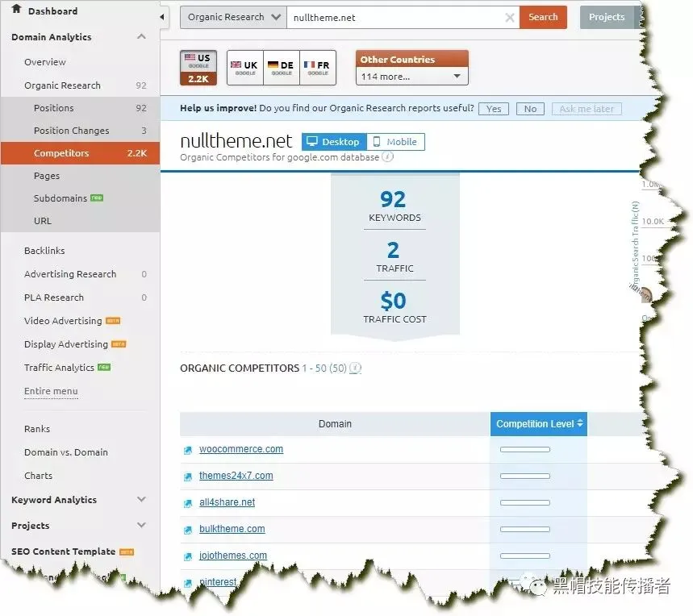Image resolution: width=693 pixels, height=616 pixels.
Task: Click the desktop monitor icon
Action: 312,141
